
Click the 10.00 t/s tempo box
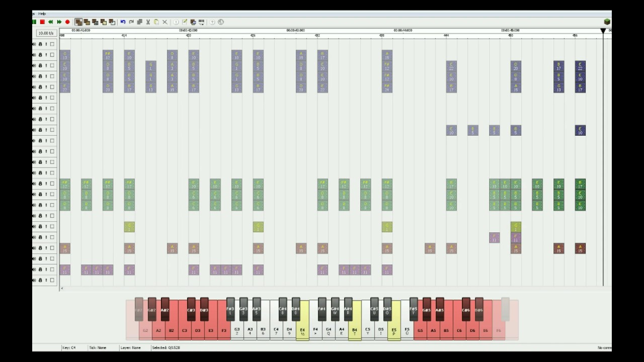click(46, 33)
